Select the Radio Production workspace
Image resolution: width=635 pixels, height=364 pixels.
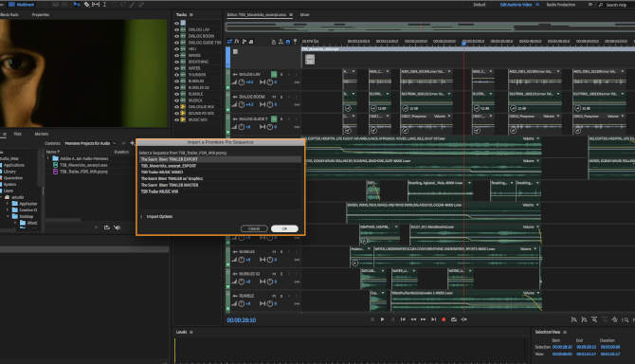pyautogui.click(x=561, y=5)
